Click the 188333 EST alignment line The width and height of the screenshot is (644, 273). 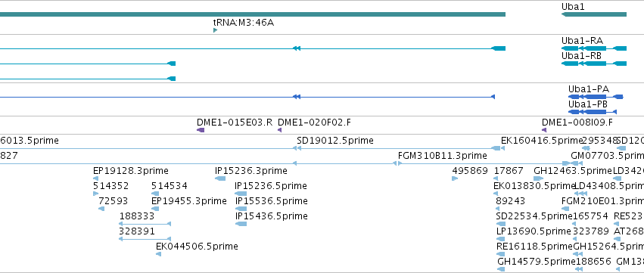tap(145, 224)
